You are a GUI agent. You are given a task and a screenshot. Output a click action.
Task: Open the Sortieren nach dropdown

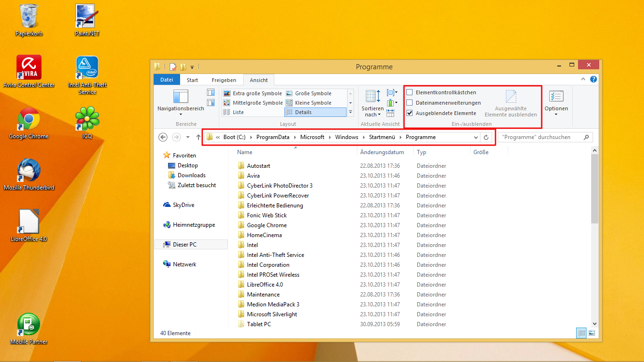pyautogui.click(x=373, y=103)
